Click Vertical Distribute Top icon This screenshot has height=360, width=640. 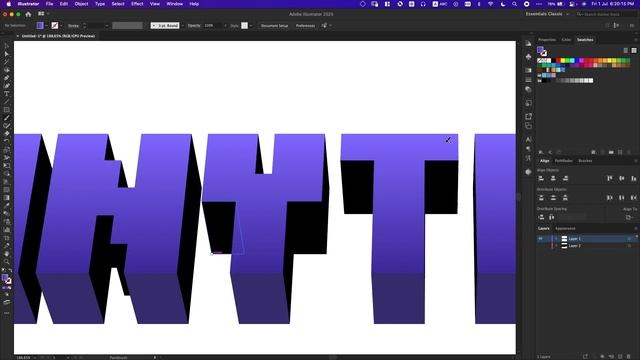(541, 198)
